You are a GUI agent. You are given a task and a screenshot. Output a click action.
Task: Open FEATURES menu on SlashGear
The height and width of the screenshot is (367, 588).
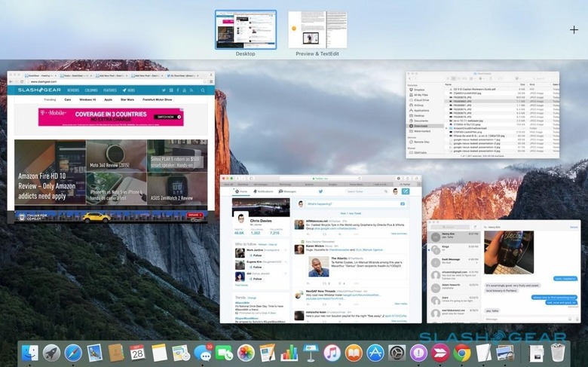tap(110, 90)
